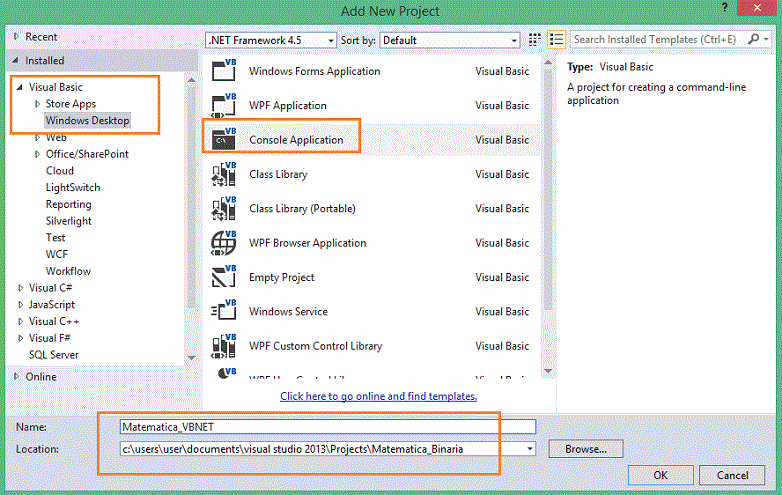The width and height of the screenshot is (782, 495).
Task: Click the Browse... button
Action: click(x=586, y=449)
